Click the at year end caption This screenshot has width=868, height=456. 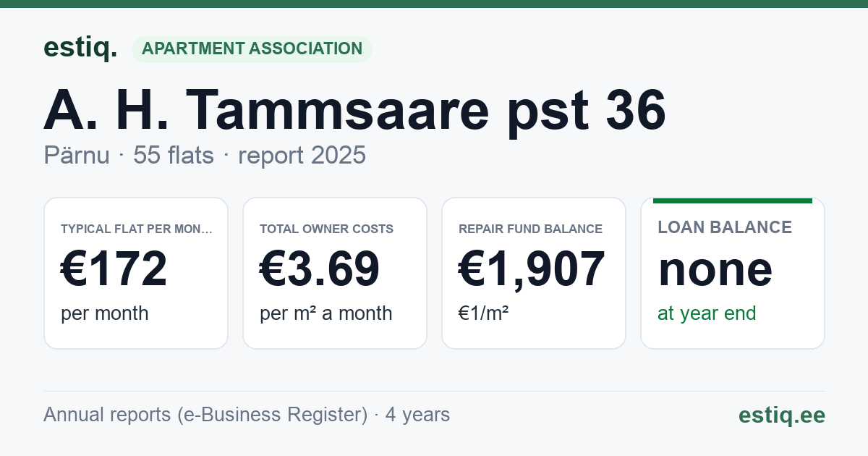click(x=707, y=313)
